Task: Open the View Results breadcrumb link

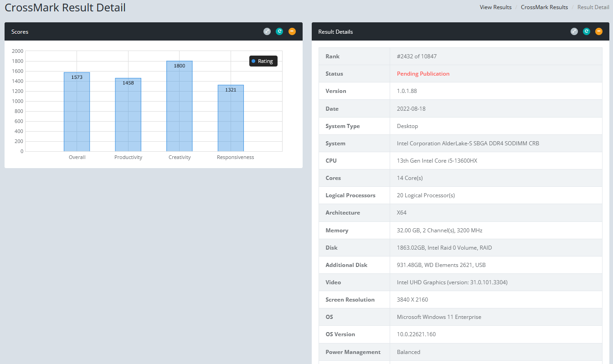Action: pos(495,7)
